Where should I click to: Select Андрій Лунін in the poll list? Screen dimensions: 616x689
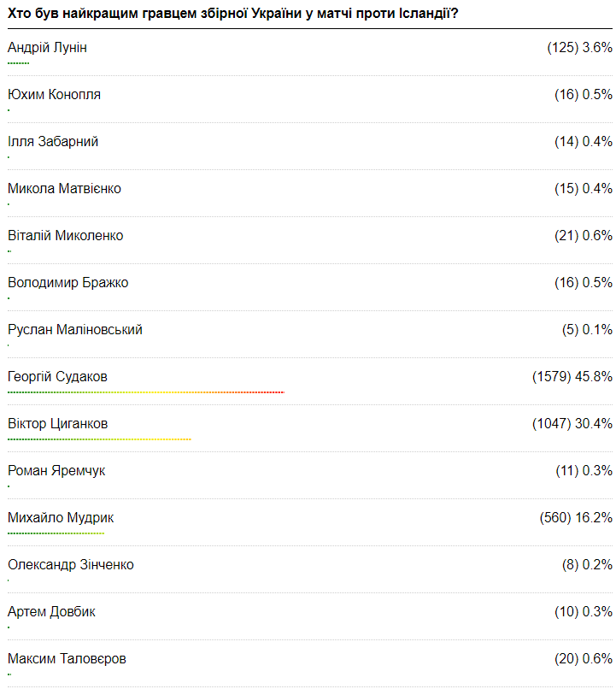pos(47,48)
